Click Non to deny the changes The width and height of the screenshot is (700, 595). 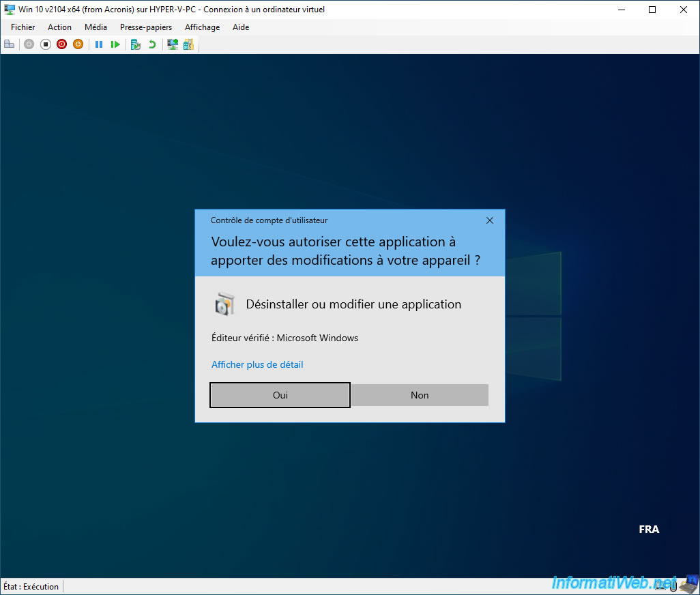[x=420, y=395]
